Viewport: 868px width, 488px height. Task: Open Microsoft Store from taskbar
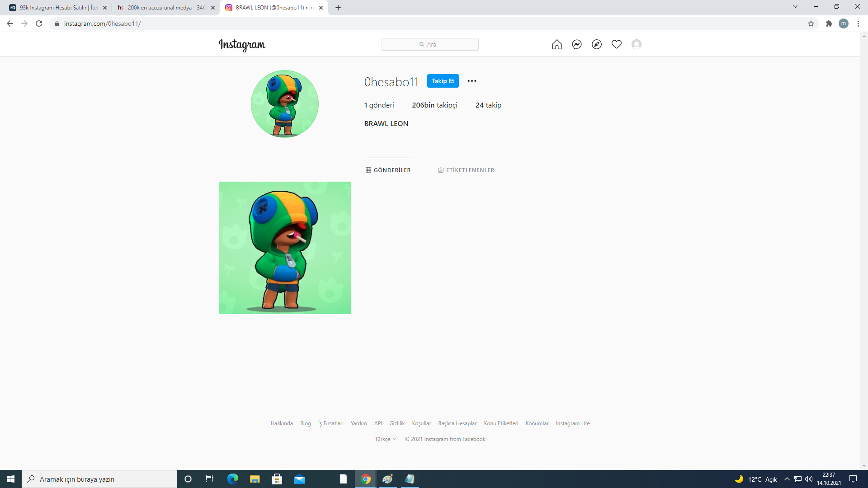(x=277, y=479)
